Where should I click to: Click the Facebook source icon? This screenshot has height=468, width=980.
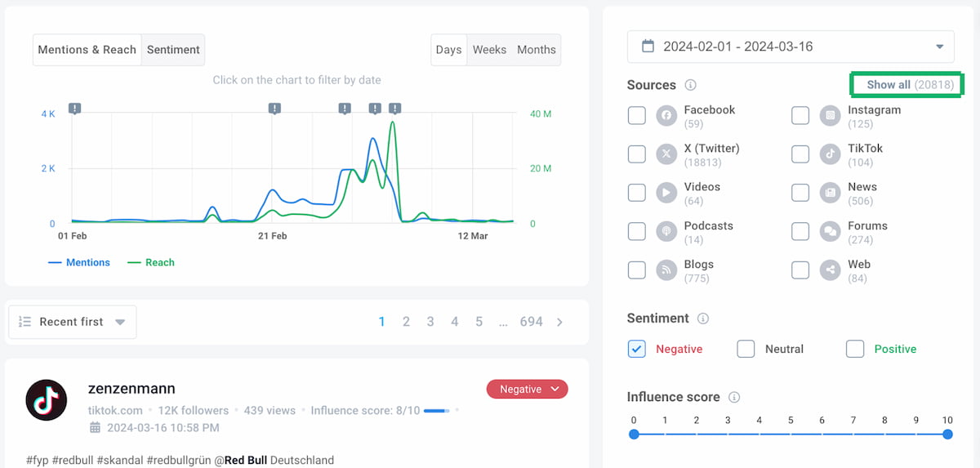tap(667, 116)
